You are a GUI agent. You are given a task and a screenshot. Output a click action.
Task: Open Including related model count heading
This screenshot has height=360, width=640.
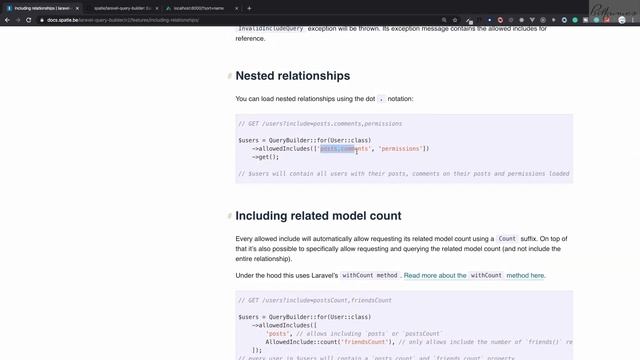(x=318, y=216)
